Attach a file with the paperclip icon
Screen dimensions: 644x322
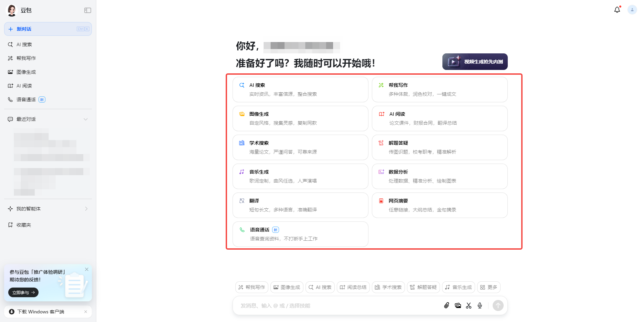(x=447, y=305)
